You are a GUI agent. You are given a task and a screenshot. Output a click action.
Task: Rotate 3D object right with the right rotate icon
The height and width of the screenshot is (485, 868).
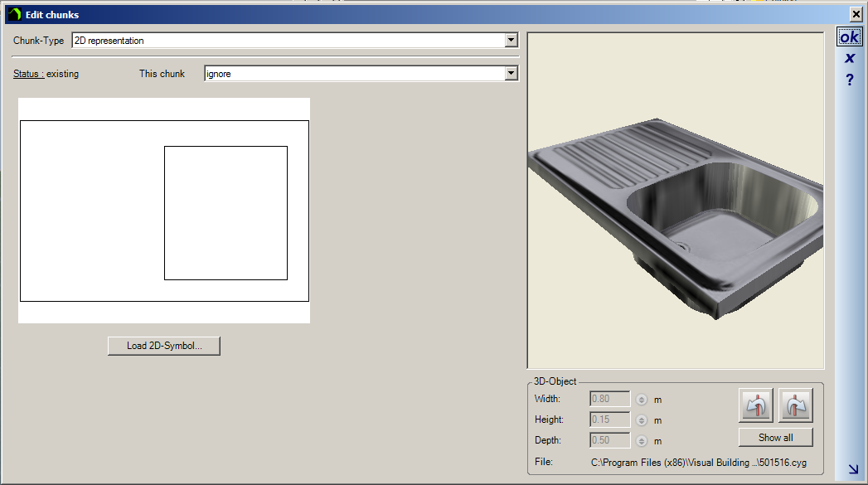pyautogui.click(x=796, y=405)
